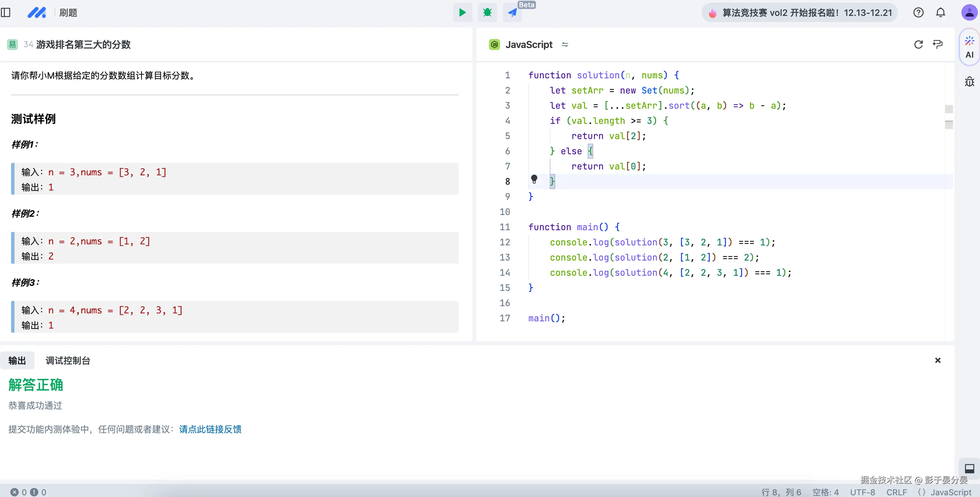This screenshot has height=497, width=980.
Task: Click the language swap arrows icon
Action: pos(565,45)
